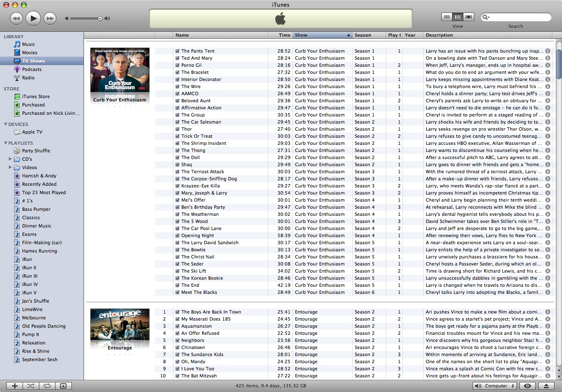Screen dimensions: 562x392
Task: Expand the Videos folder
Action: tap(10, 167)
